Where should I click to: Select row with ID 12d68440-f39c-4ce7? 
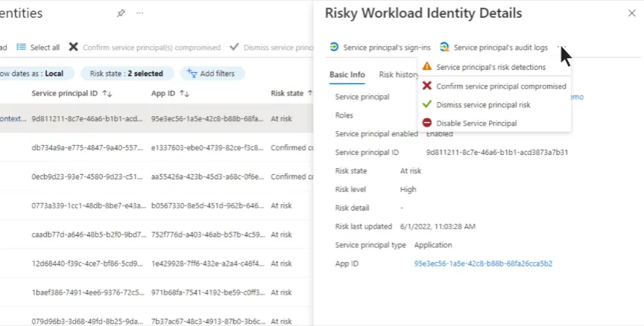pos(157,263)
